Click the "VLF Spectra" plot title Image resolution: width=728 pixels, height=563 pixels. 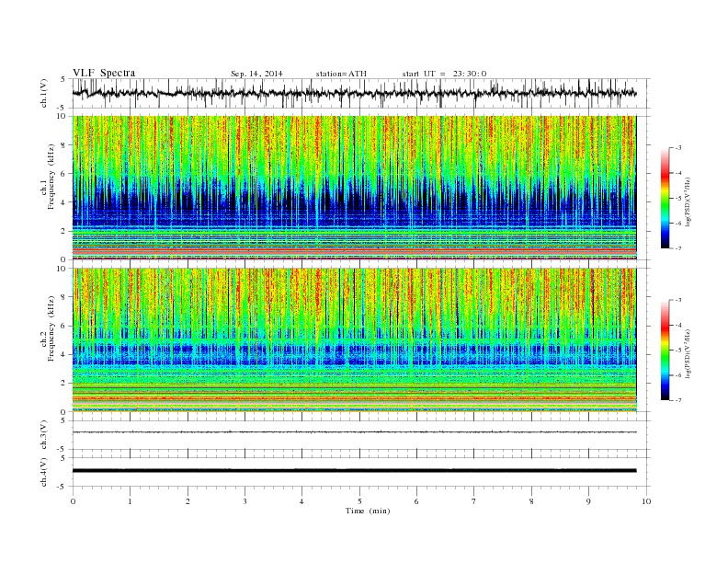coord(104,73)
